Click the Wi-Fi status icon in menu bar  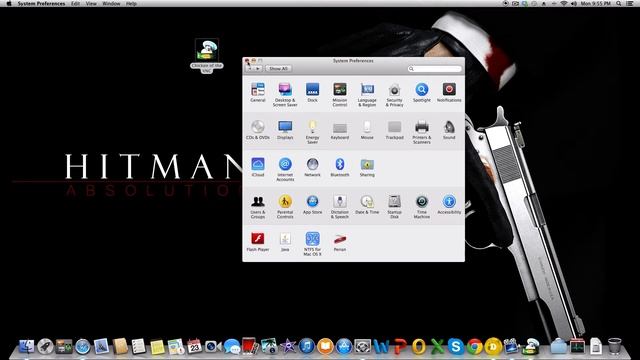pyautogui.click(x=564, y=3)
